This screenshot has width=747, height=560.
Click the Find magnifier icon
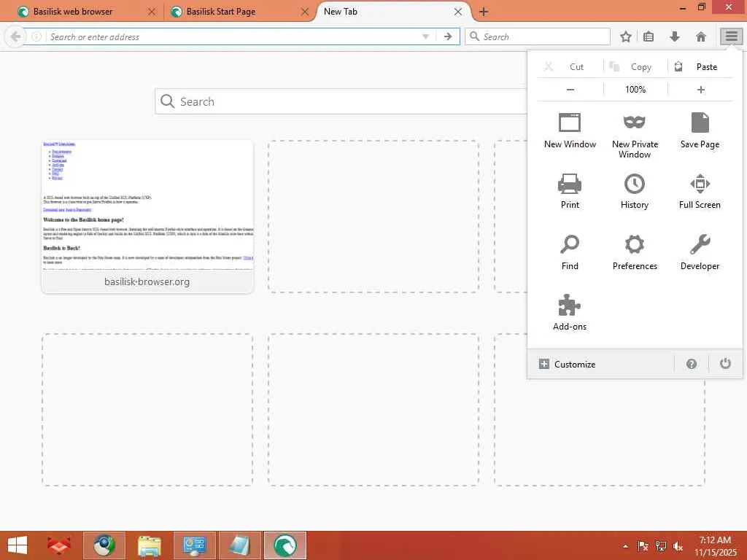(x=570, y=244)
